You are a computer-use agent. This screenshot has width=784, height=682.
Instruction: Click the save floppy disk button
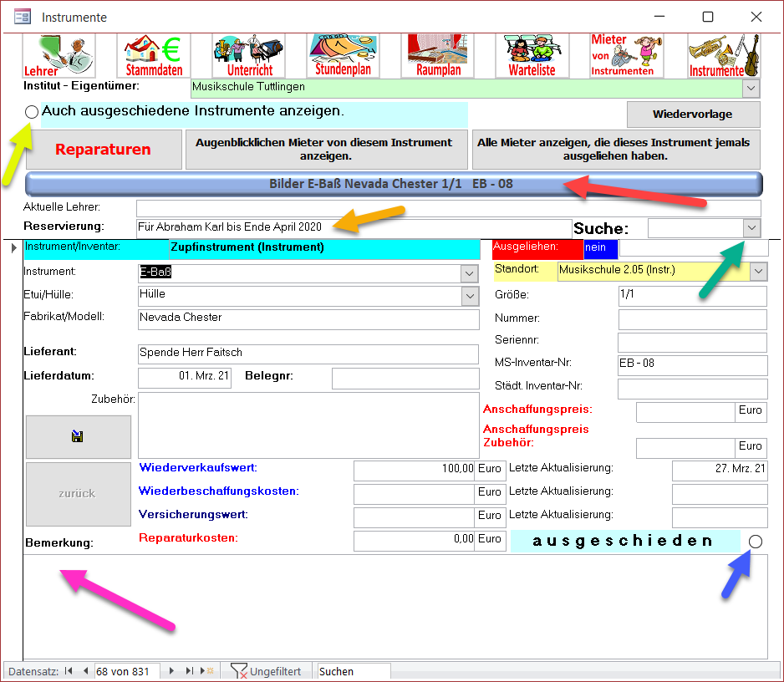click(x=77, y=436)
